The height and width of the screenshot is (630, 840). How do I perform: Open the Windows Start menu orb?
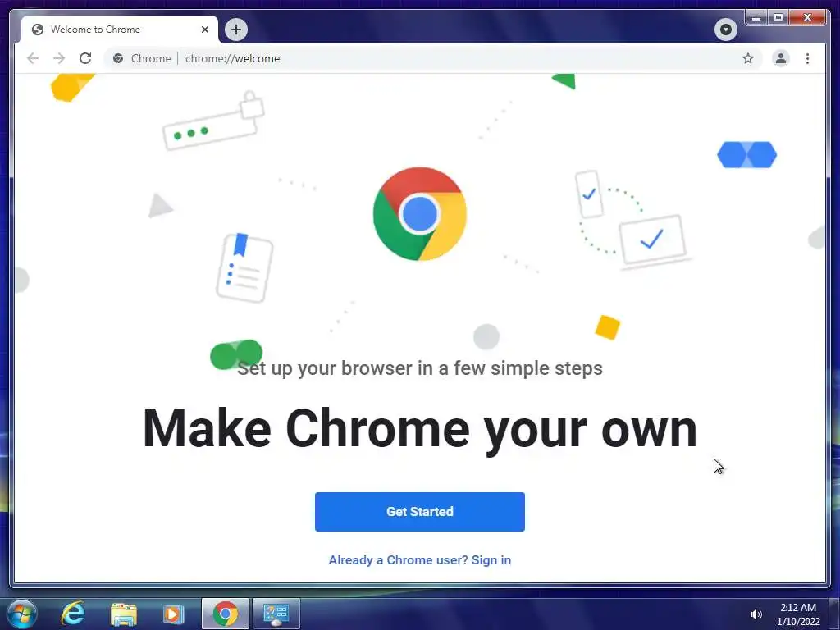(x=22, y=614)
